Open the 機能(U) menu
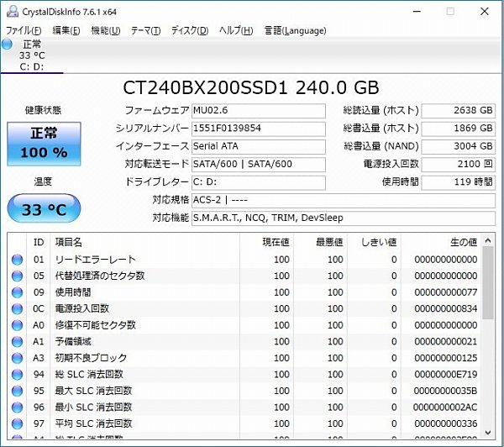Screen dimensions: 504x447 105,31
